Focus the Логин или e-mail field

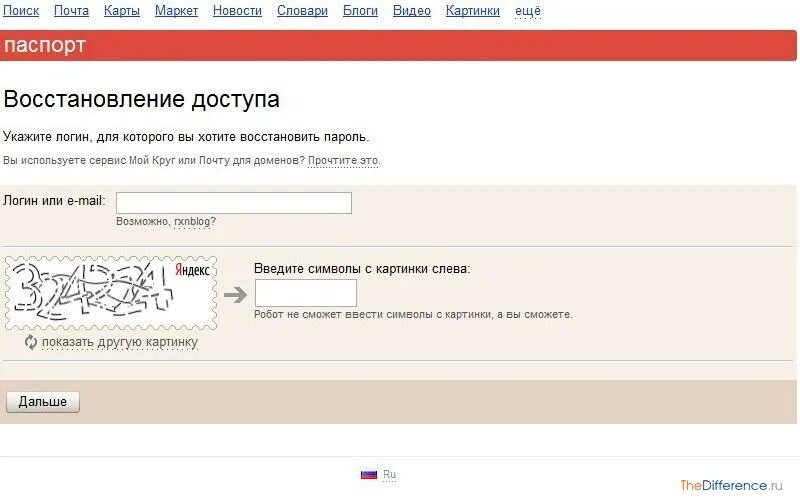click(x=234, y=203)
